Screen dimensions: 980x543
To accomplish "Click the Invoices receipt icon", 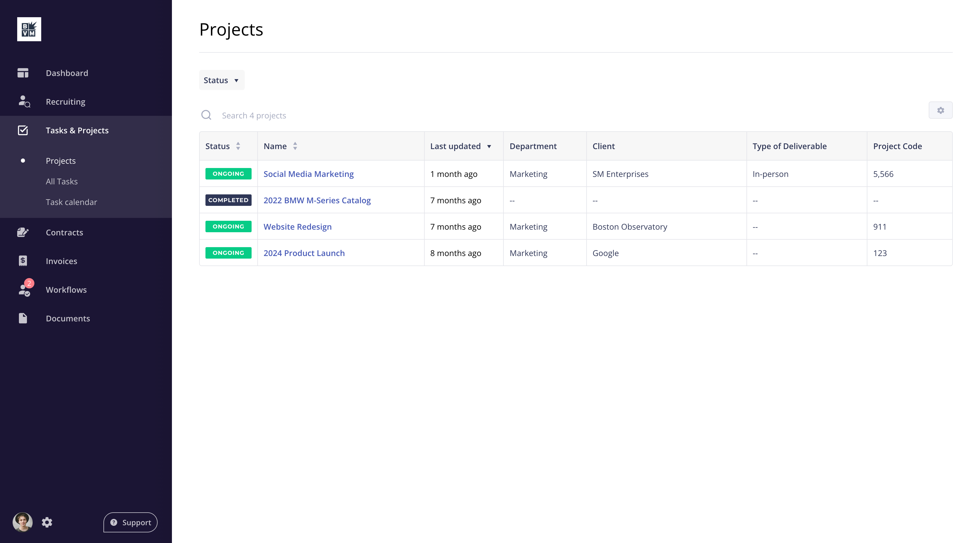I will point(23,261).
